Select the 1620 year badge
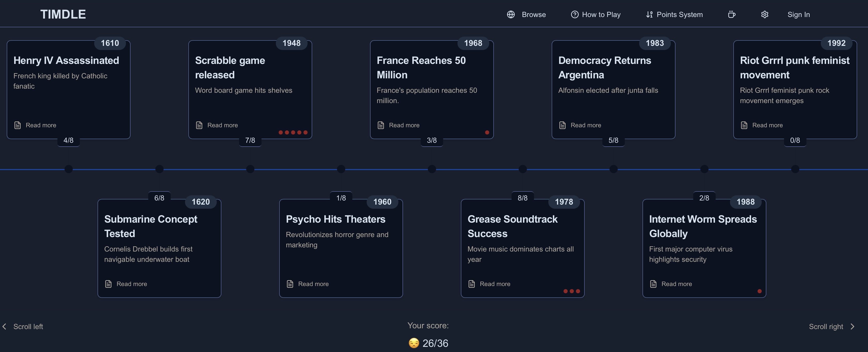 point(200,202)
